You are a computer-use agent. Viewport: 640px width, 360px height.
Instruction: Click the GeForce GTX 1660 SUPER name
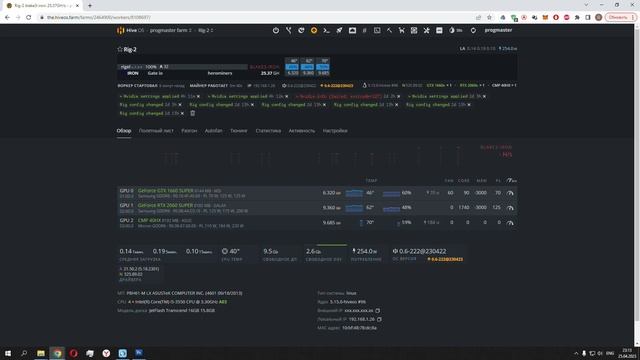click(166, 191)
